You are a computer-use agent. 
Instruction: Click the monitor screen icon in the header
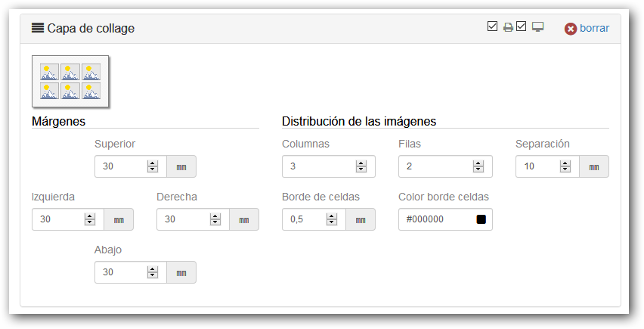[x=537, y=27]
